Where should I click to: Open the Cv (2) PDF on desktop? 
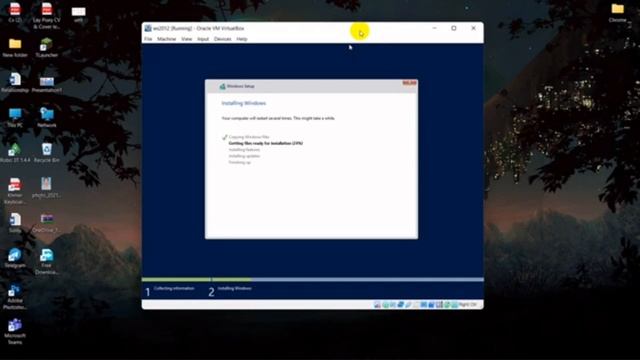tap(15, 12)
